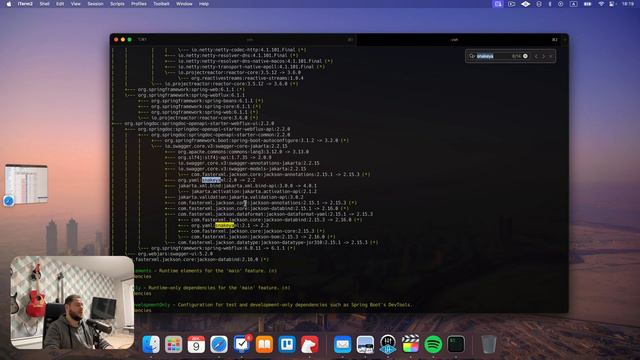Click the developmentOnly configuration description line
This screenshot has width=640, height=360.
[x=273, y=305]
